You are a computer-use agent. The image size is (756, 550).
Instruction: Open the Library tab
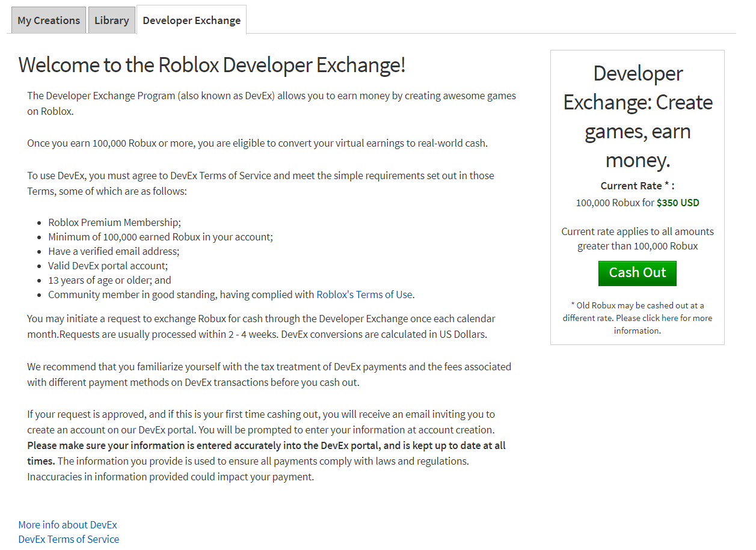click(112, 20)
